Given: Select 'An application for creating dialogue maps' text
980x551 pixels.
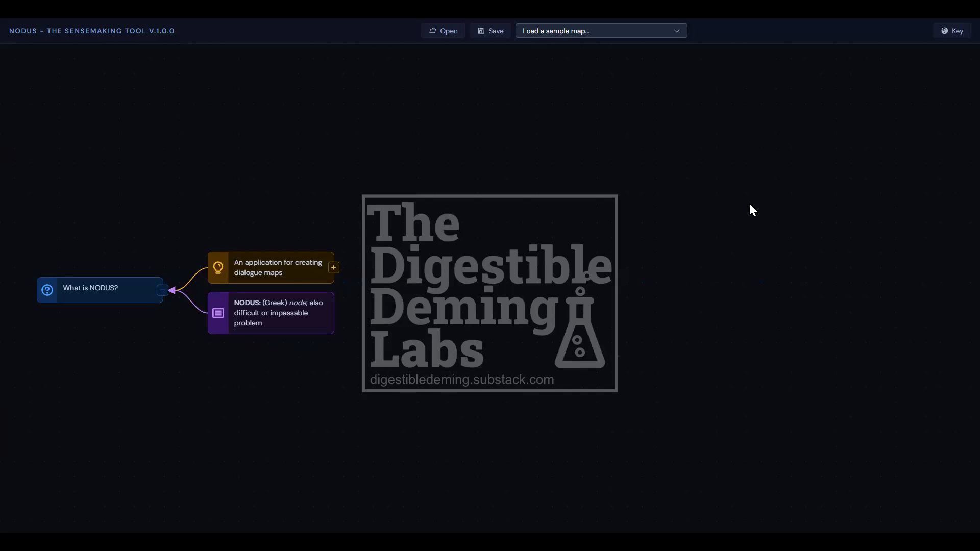Looking at the screenshot, I should coord(278,267).
